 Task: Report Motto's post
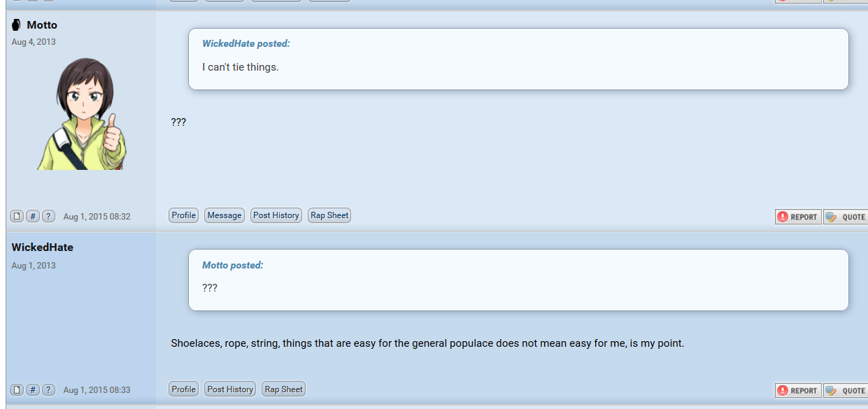point(798,217)
